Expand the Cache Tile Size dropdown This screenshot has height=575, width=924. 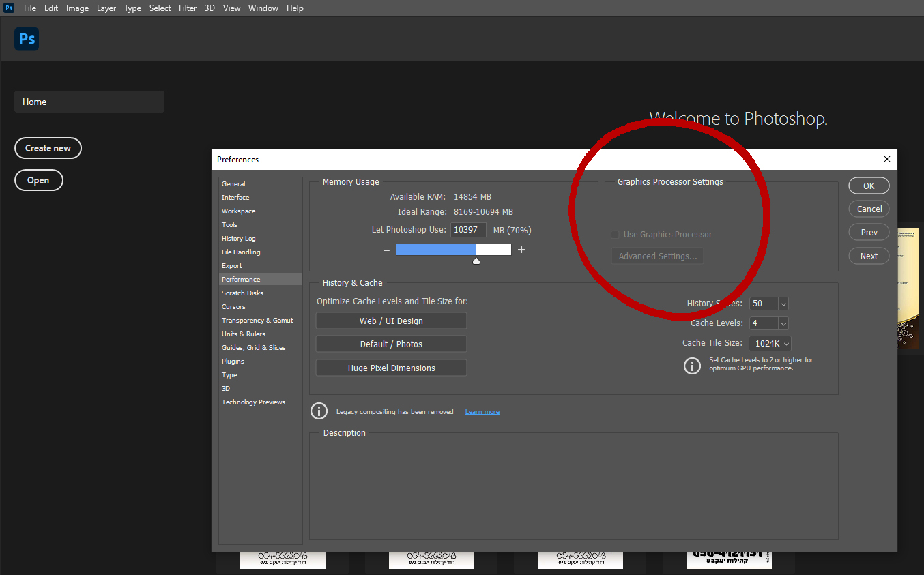point(770,344)
